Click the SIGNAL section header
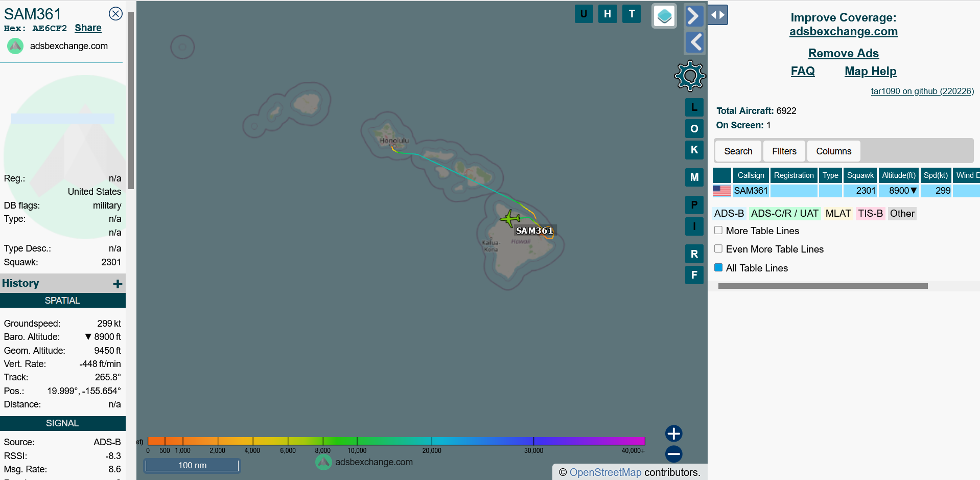This screenshot has height=480, width=980. (62, 423)
